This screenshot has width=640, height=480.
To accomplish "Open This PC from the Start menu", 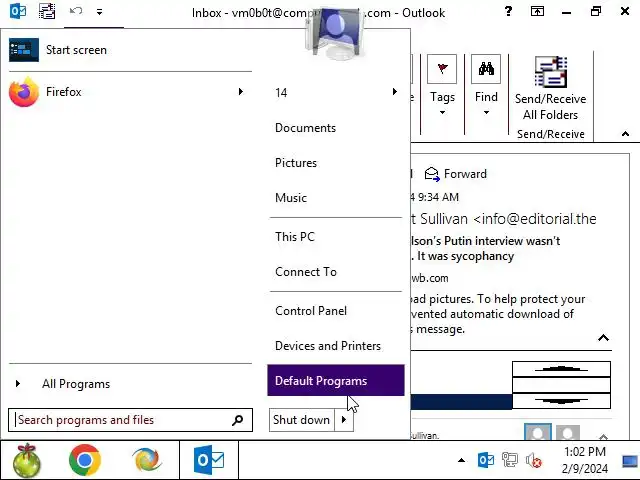I will [336, 237].
